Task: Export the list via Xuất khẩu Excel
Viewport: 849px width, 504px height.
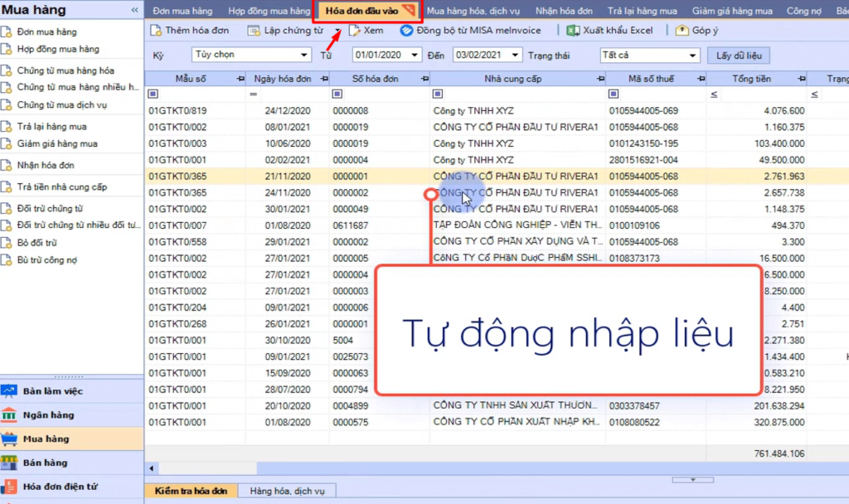Action: (x=574, y=31)
